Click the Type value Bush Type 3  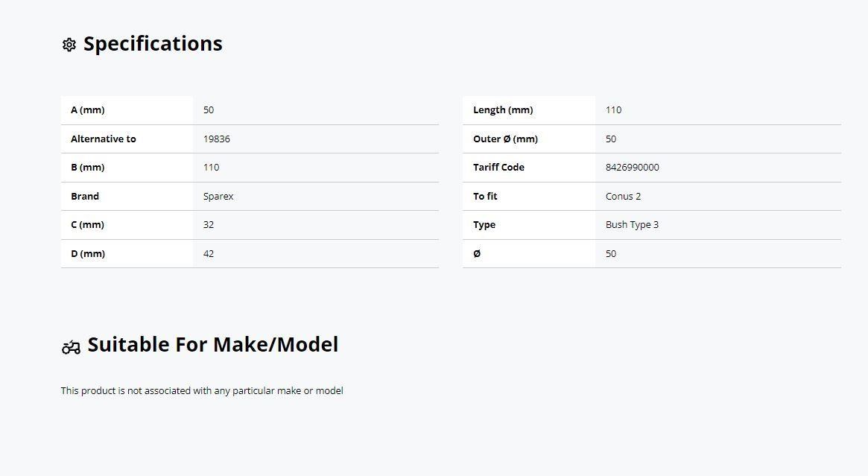point(632,225)
